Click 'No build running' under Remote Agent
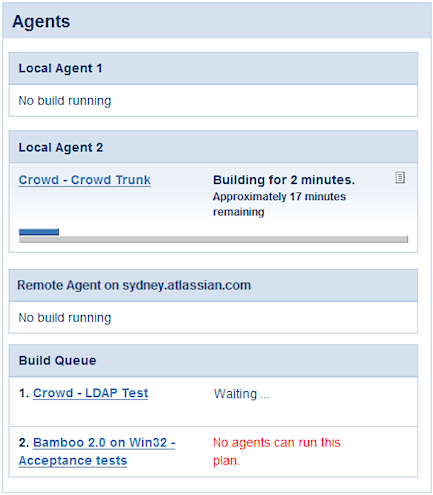The image size is (433, 495). tap(65, 318)
